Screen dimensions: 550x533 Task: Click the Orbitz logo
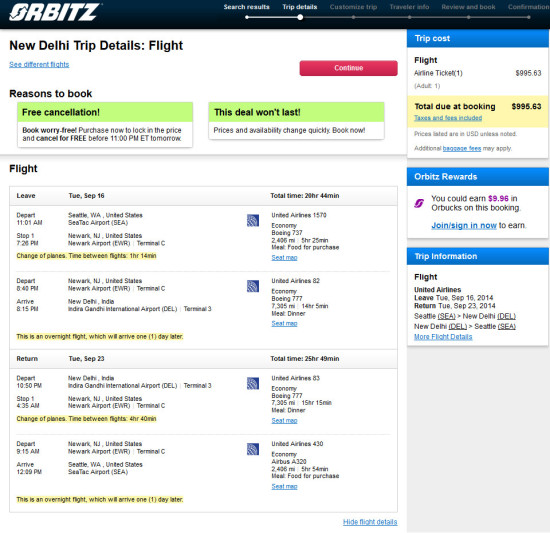[55, 12]
